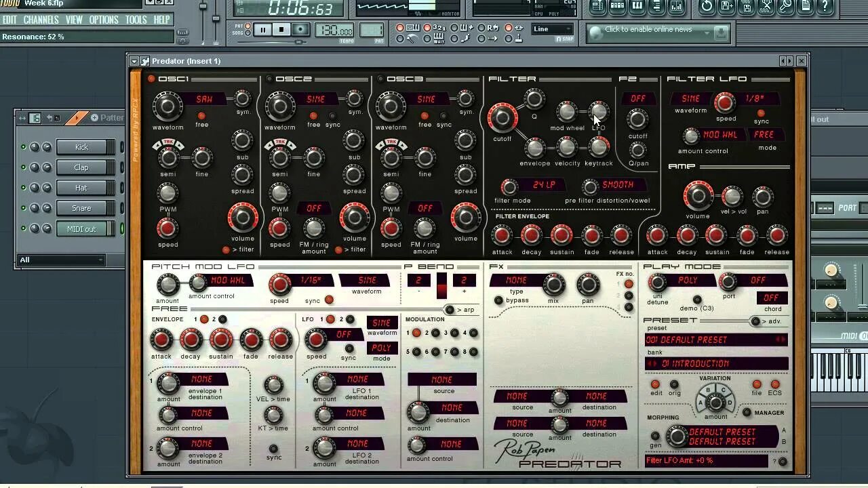868x488 pixels.
Task: Open the OSC2 SINE waveform selector
Action: coord(316,99)
